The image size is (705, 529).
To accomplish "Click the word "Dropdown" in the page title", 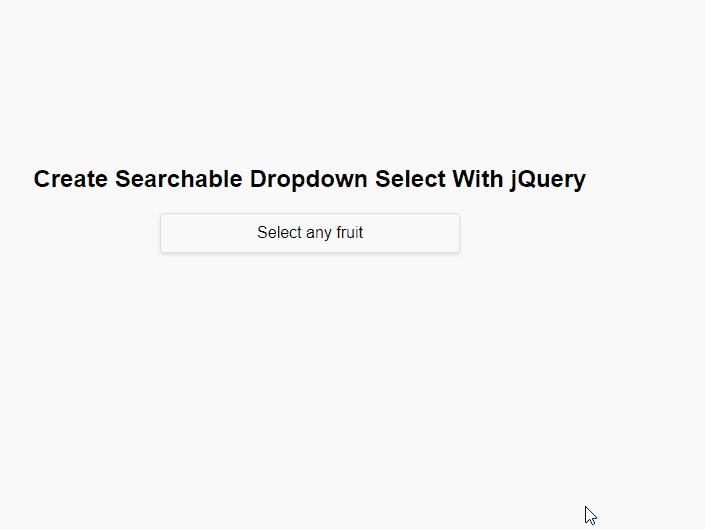I will pyautogui.click(x=309, y=179).
